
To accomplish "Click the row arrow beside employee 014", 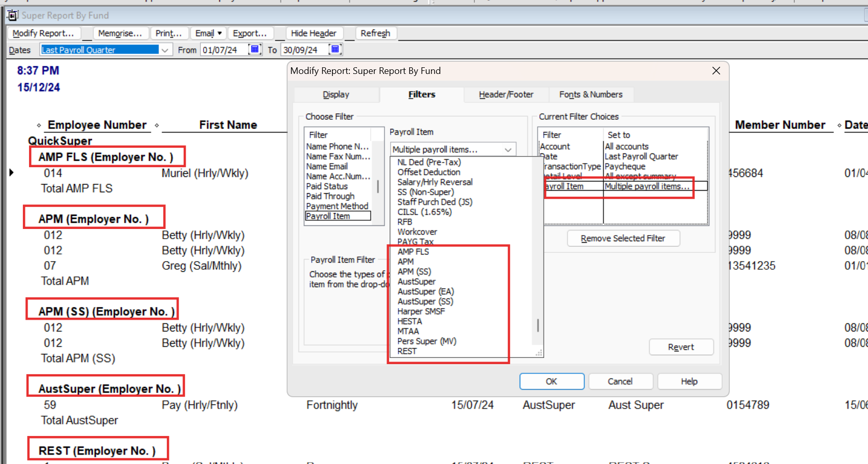I will click(12, 173).
